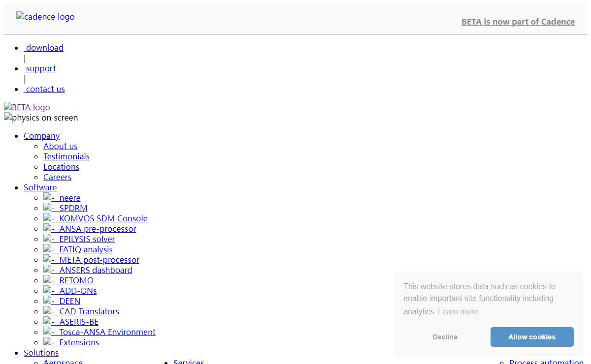Open KOMVOS SDM Console link
The width and height of the screenshot is (591, 364).
click(96, 218)
